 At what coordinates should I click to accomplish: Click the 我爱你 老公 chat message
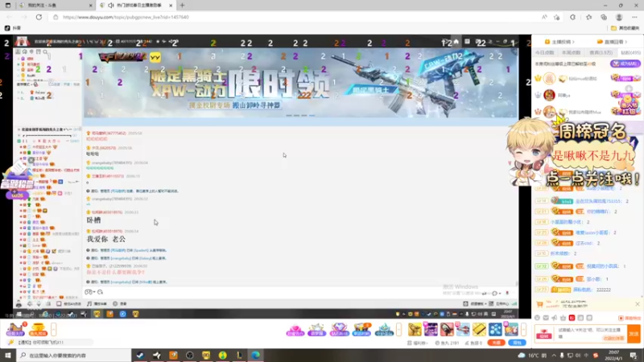[106, 239]
